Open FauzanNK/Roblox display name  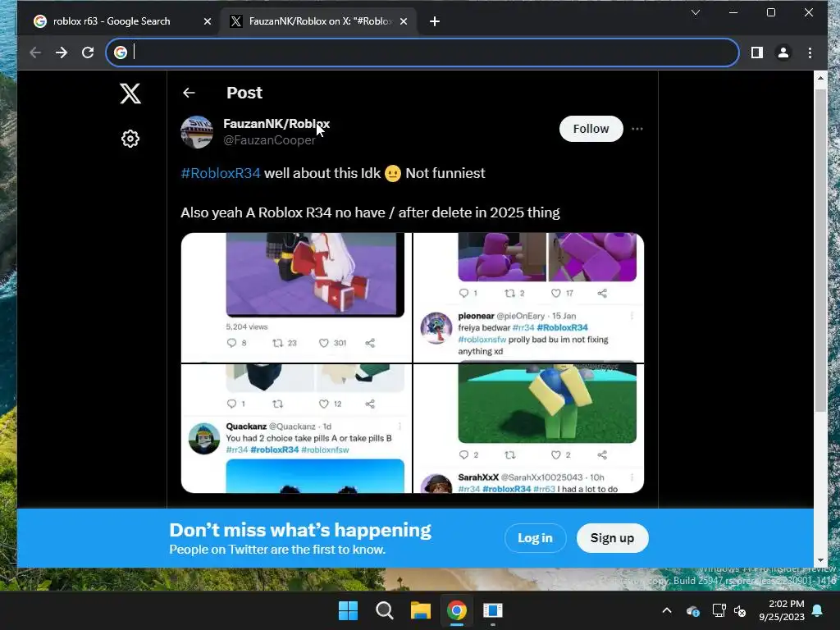click(x=276, y=124)
